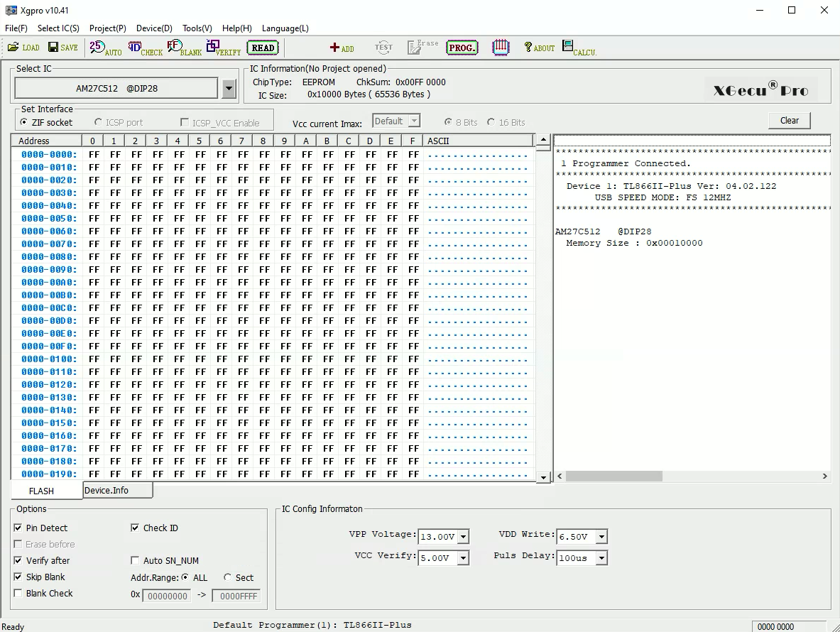Viewport: 840px width, 632px height.
Task: Toggle the Auto SN_NUM checkbox
Action: [135, 560]
